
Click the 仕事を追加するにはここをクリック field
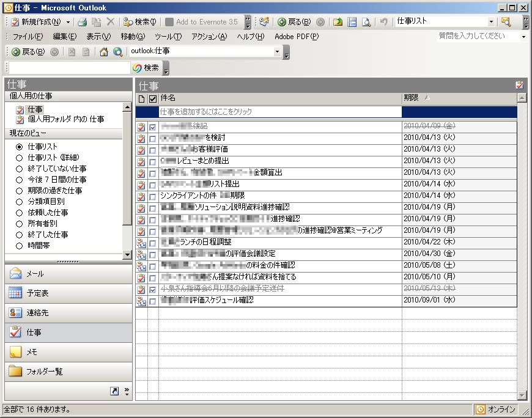click(279, 112)
